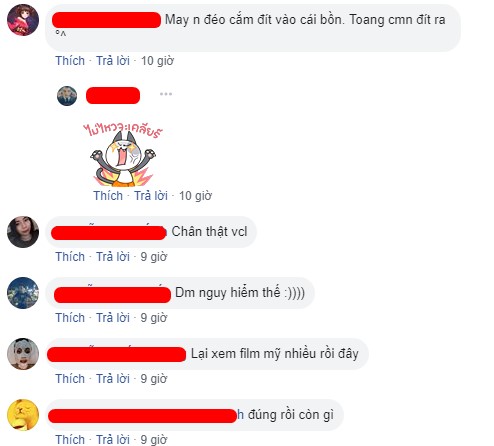Screen dimensions: 494x446
Task: Like the "đúng rồi còn gì" comment
Action: pos(70,440)
